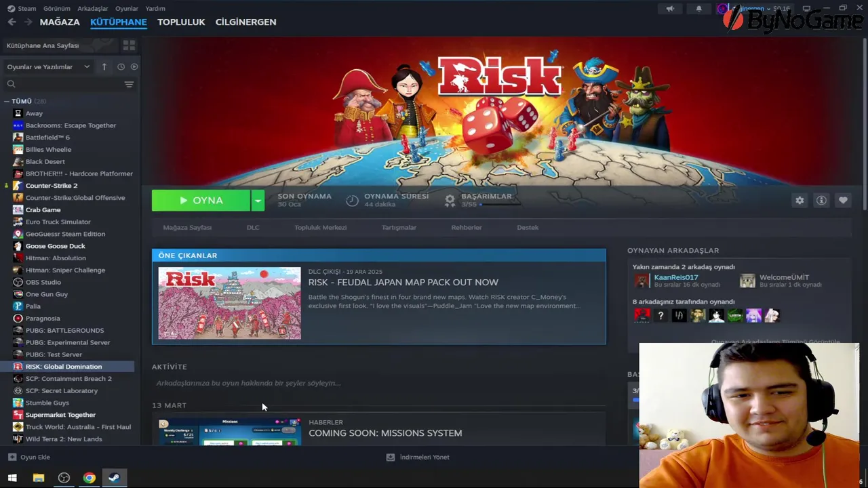Open the Steam menu
The height and width of the screenshot is (488, 868).
point(27,9)
